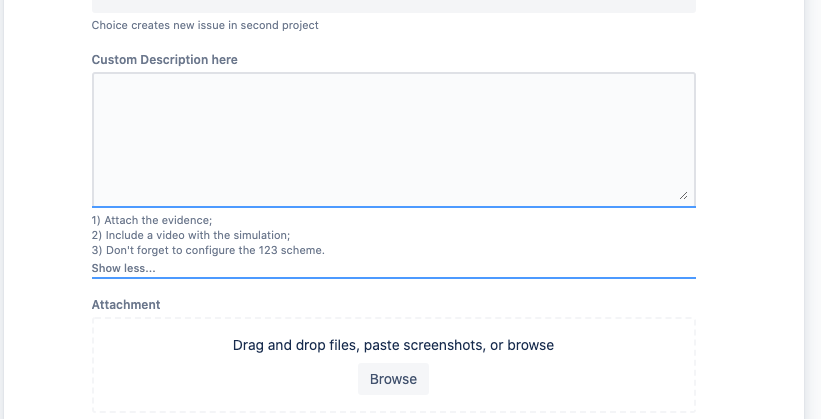Click the Custom Description here label
The image size is (821, 419).
[164, 60]
